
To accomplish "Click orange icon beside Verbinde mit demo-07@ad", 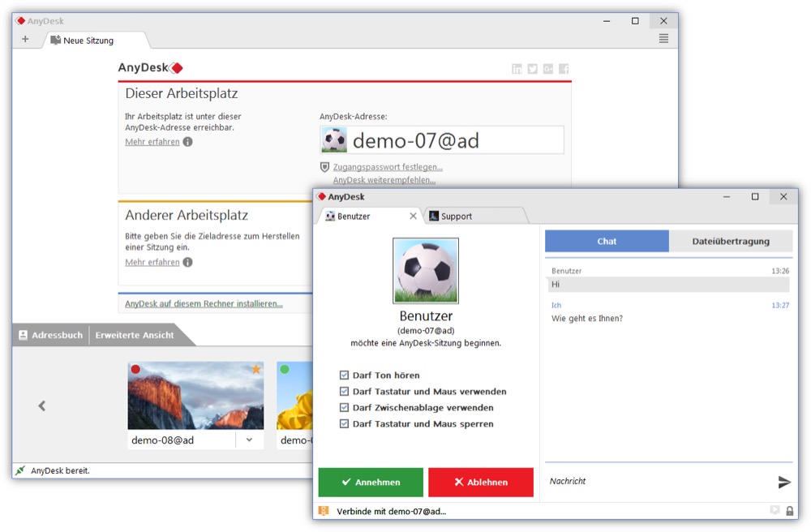I will 324,511.
